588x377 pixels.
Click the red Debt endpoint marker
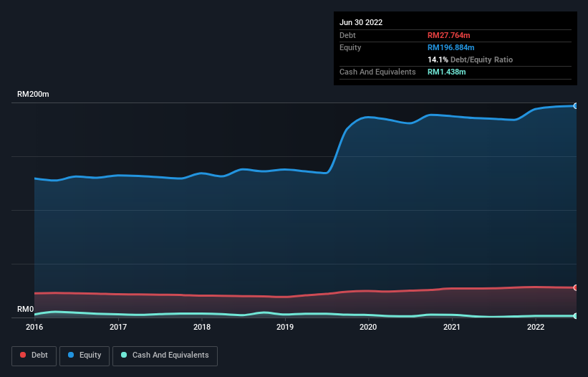point(576,287)
